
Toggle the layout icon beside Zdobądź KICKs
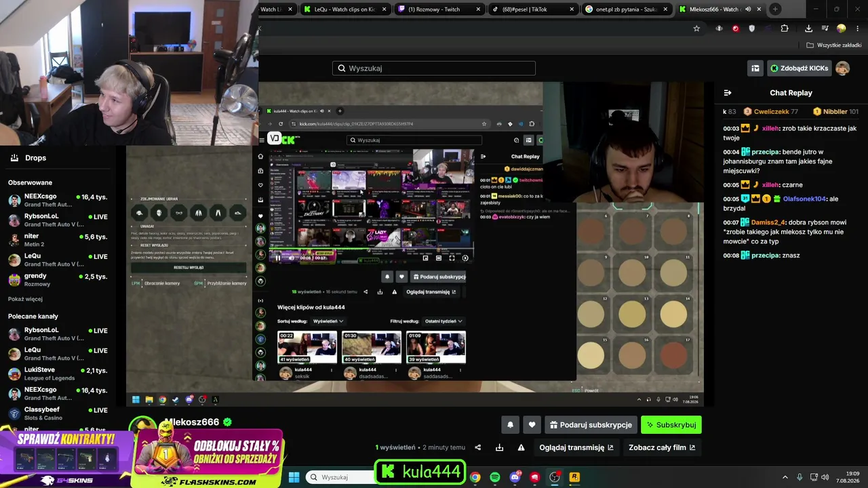pyautogui.click(x=755, y=68)
